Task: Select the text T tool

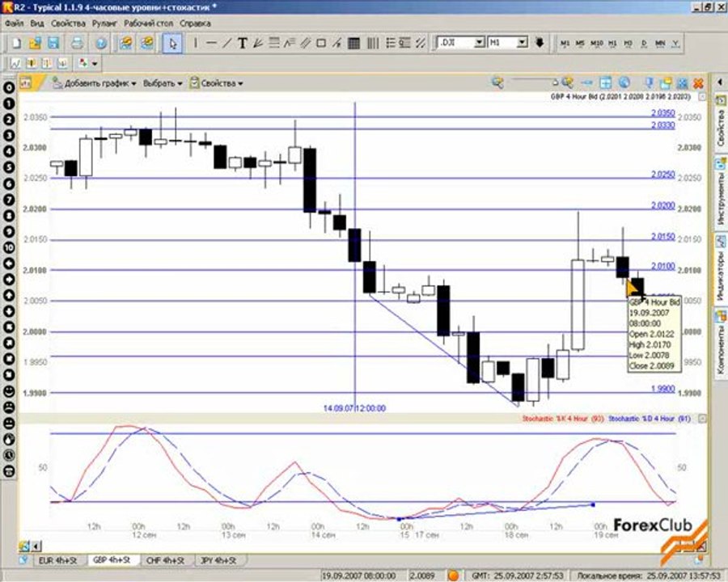Action: coord(243,43)
